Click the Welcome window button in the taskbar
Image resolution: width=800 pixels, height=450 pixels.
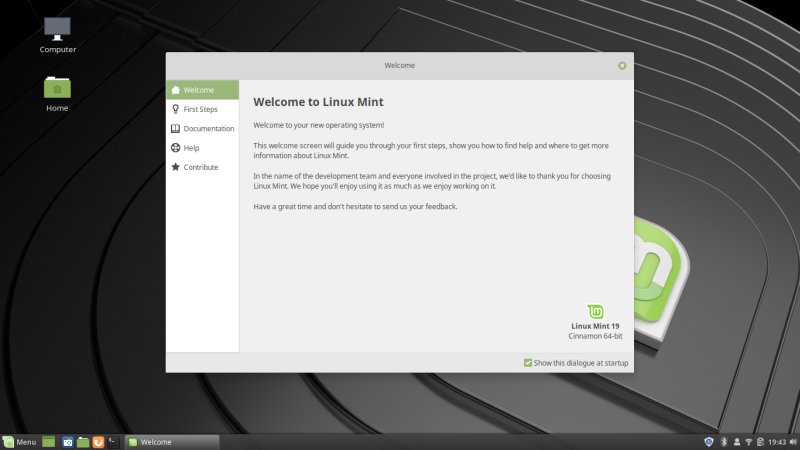point(172,442)
